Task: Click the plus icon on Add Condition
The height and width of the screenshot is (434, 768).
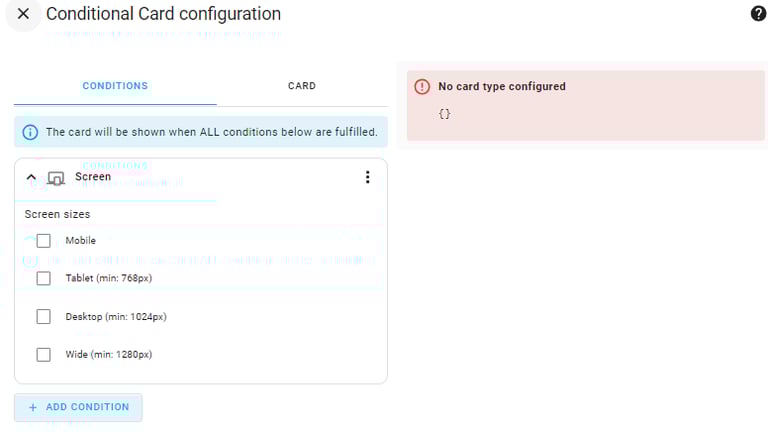Action: pyautogui.click(x=33, y=407)
